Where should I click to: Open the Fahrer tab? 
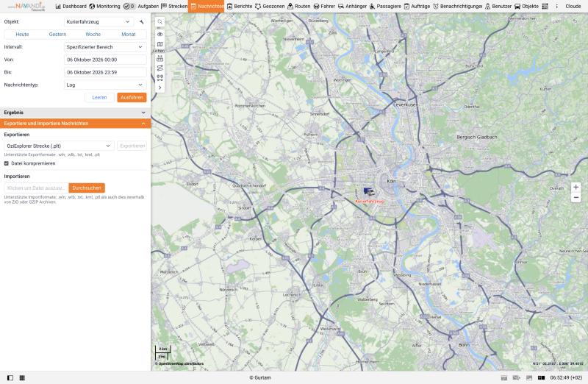click(x=324, y=7)
